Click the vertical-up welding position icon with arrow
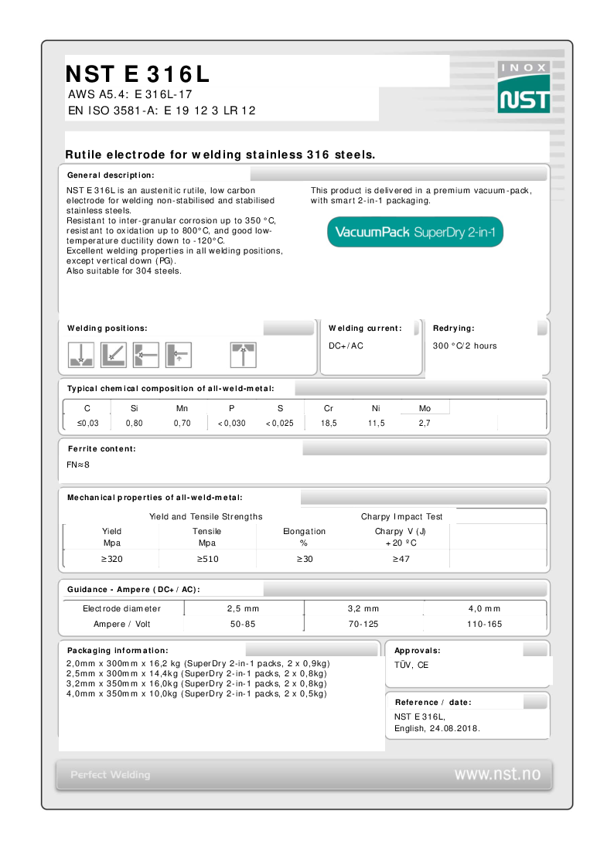This screenshot has height=868, width=614. tap(179, 355)
